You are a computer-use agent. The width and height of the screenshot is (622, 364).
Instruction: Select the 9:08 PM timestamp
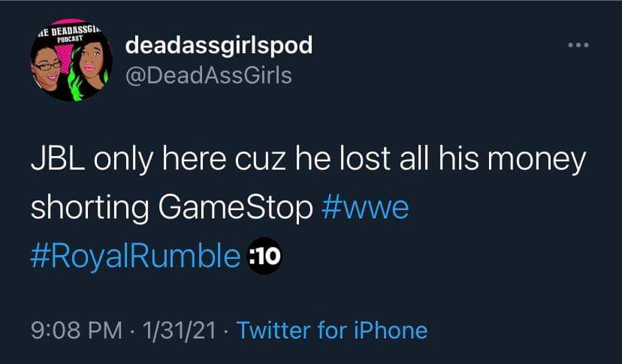coord(76,330)
